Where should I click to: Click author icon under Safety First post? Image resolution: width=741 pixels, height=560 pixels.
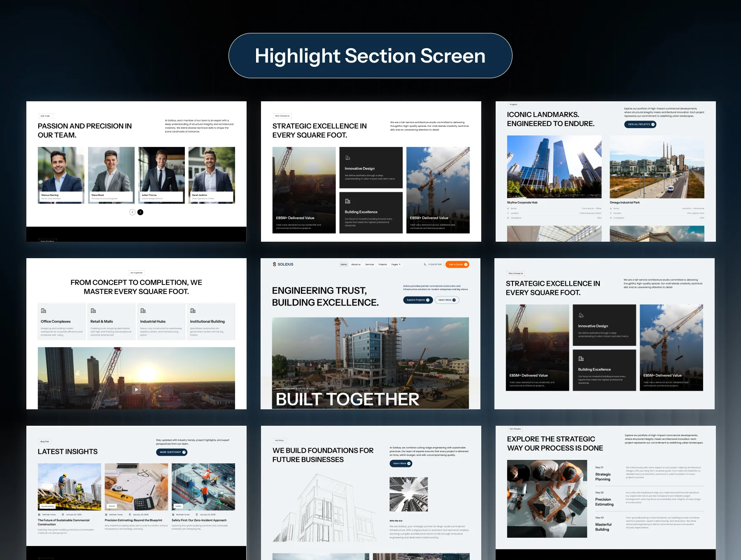click(173, 515)
